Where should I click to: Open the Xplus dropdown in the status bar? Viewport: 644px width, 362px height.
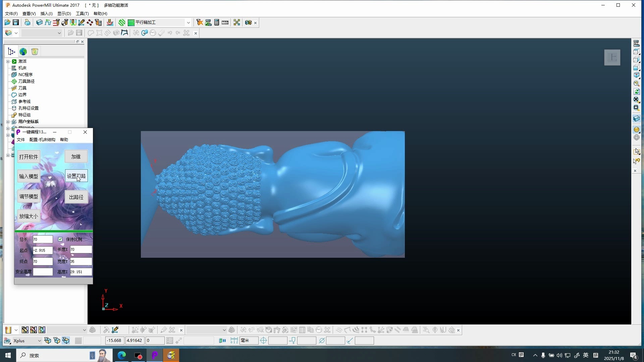[x=39, y=341]
